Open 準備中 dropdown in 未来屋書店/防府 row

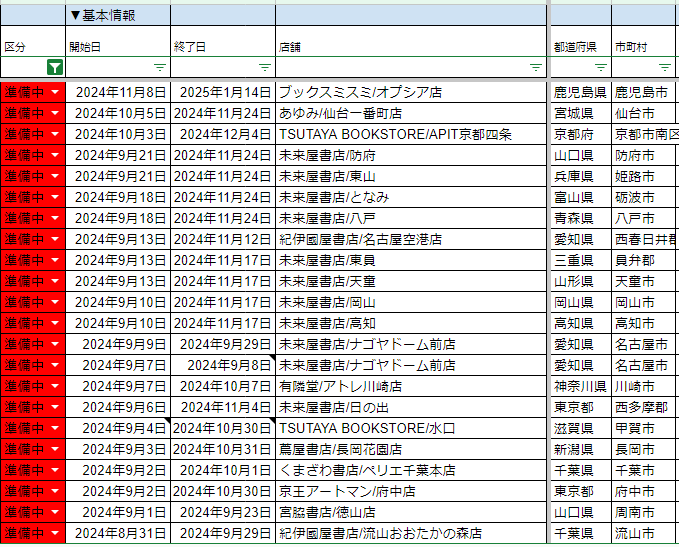55,155
